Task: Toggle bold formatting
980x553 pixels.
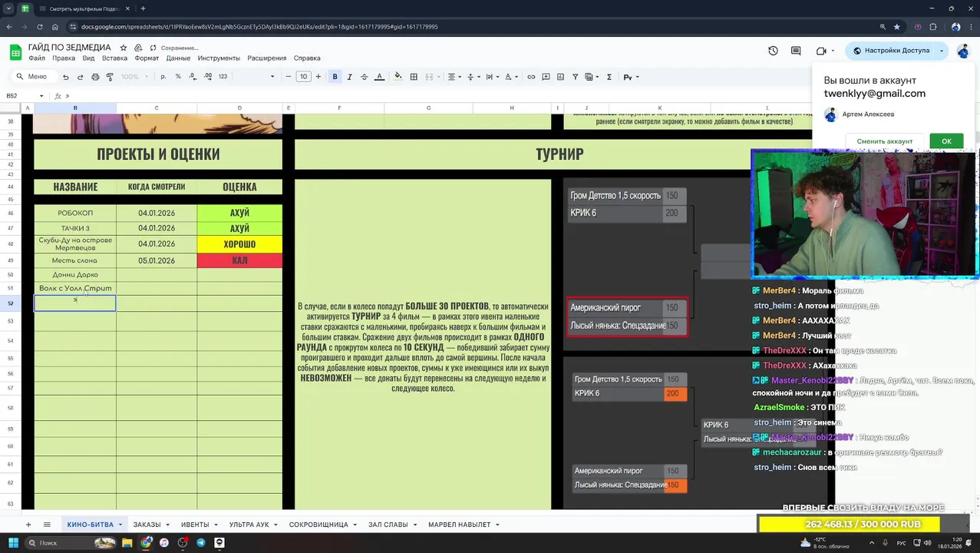Action: pyautogui.click(x=335, y=77)
